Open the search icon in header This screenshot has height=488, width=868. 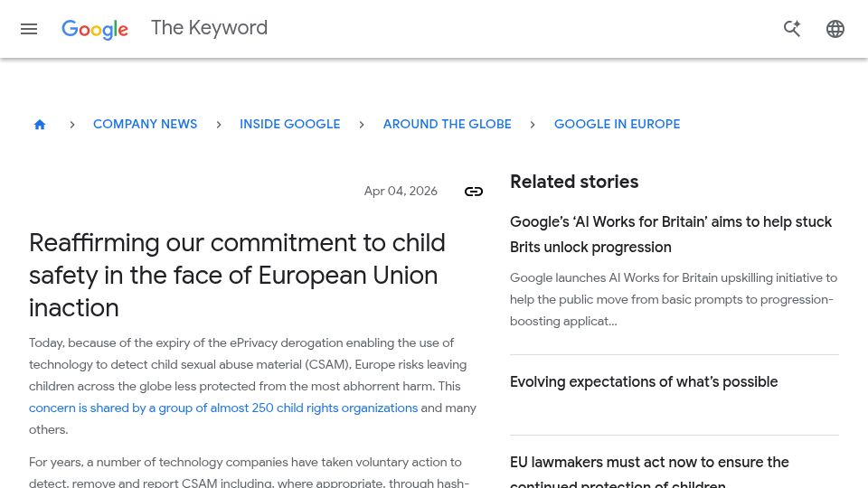pos(792,29)
